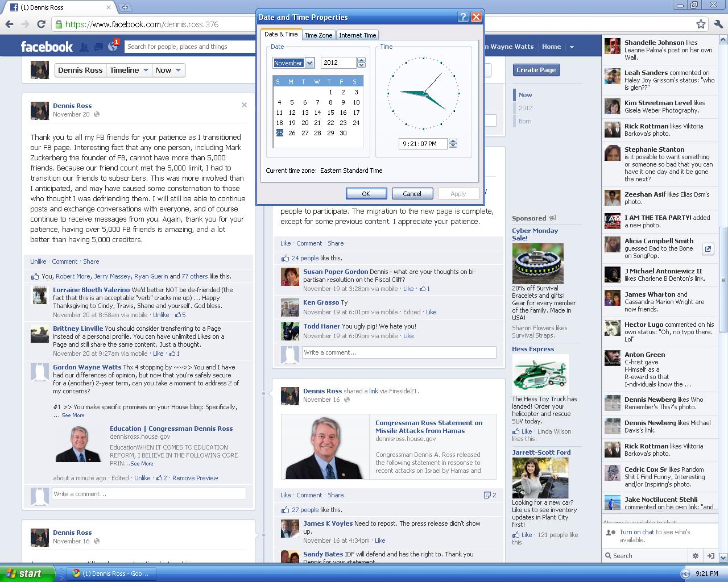Click Remove Preview link
Viewport: 728px width, 582px height.
[x=195, y=478]
